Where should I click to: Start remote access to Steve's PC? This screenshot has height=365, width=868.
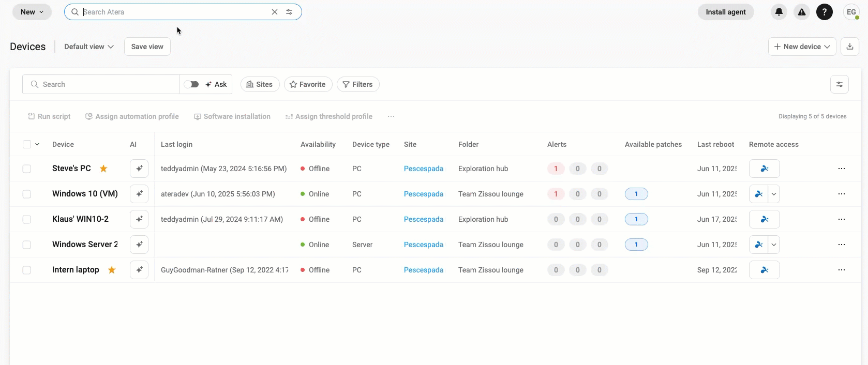tap(765, 169)
